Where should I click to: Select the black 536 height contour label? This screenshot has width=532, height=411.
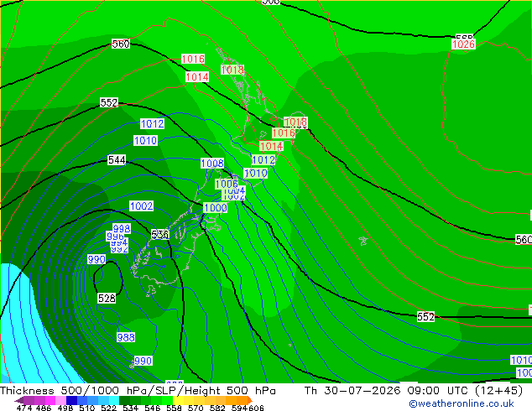tap(159, 234)
